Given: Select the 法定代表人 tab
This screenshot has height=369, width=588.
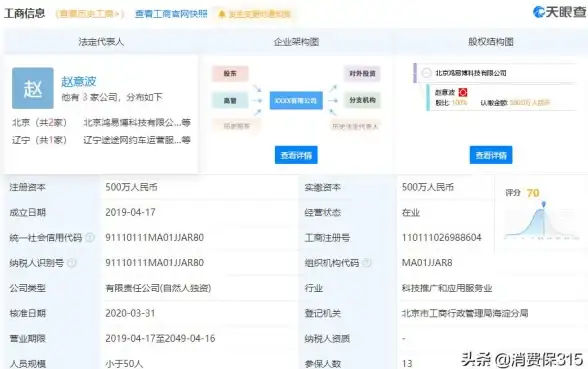Looking at the screenshot, I should pos(101,42).
